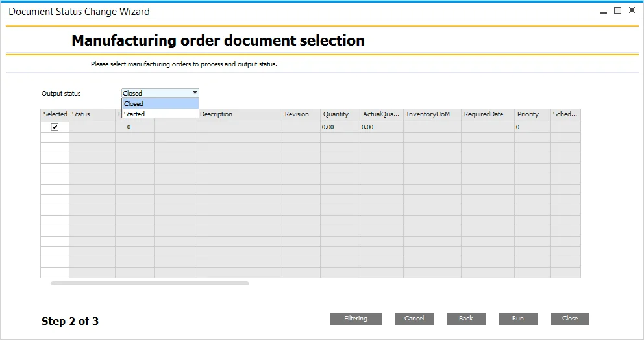Click the Quantity column header
644x340 pixels.
coord(340,114)
